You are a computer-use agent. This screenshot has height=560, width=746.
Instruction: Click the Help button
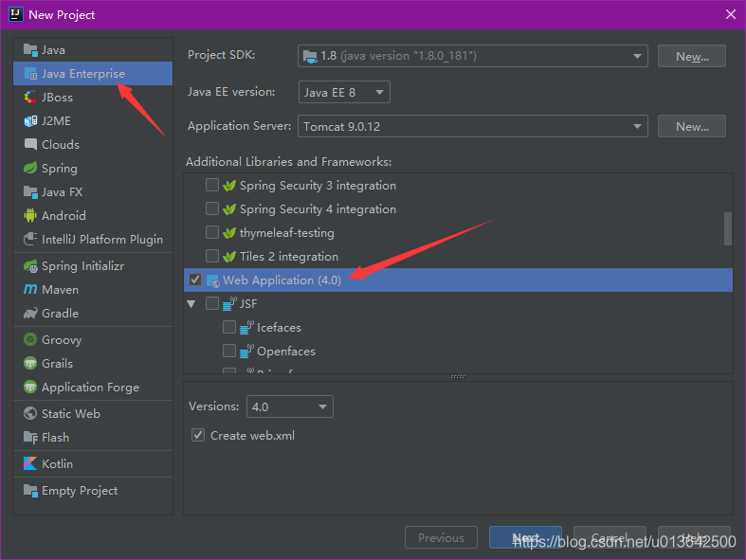click(x=694, y=537)
